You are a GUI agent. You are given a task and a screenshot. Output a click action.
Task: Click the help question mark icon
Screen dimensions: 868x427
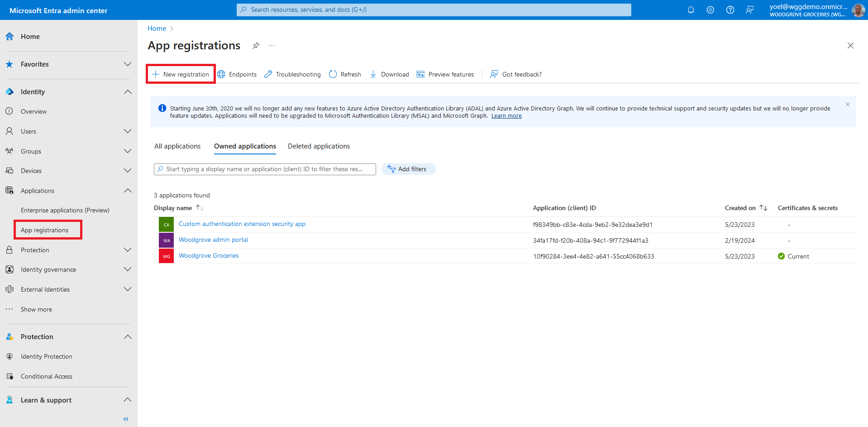[730, 10]
